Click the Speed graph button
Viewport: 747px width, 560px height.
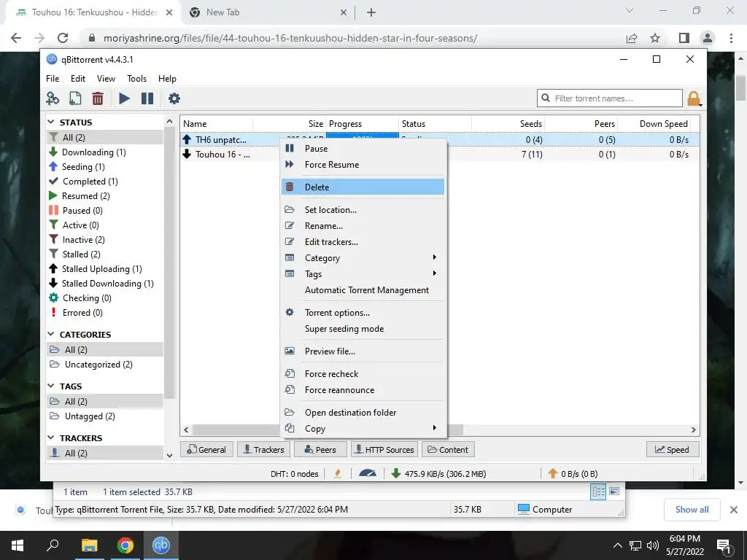click(672, 449)
